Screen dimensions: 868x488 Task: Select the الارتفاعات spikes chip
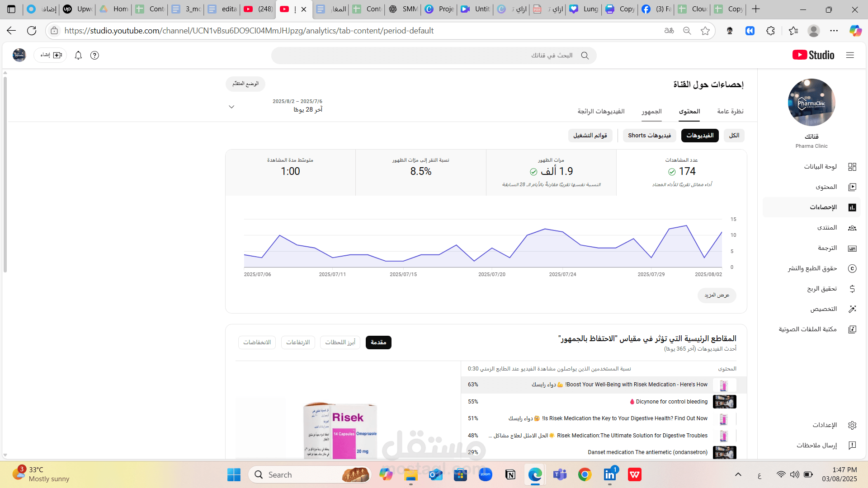click(298, 343)
